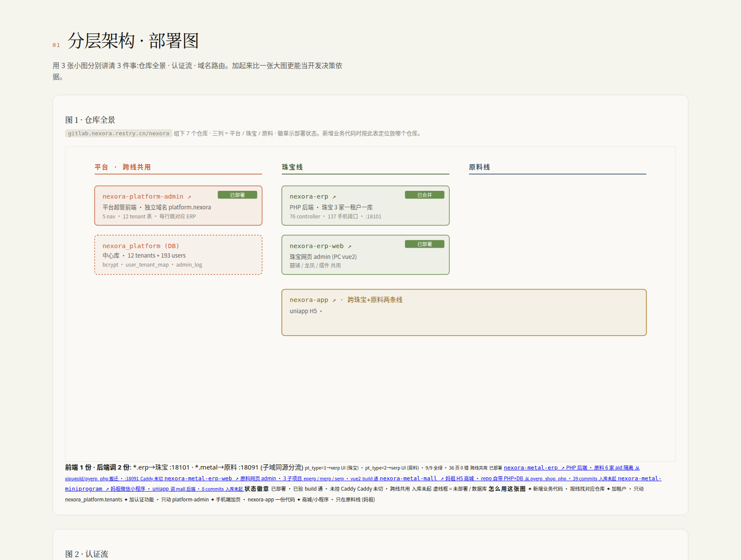Click the external arrow beside nexora-app
The height and width of the screenshot is (560, 741).
coord(334,300)
